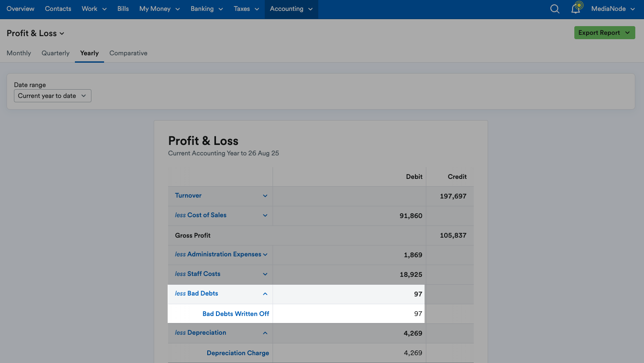Select the Yearly tab
The width and height of the screenshot is (644, 363).
[x=89, y=53]
